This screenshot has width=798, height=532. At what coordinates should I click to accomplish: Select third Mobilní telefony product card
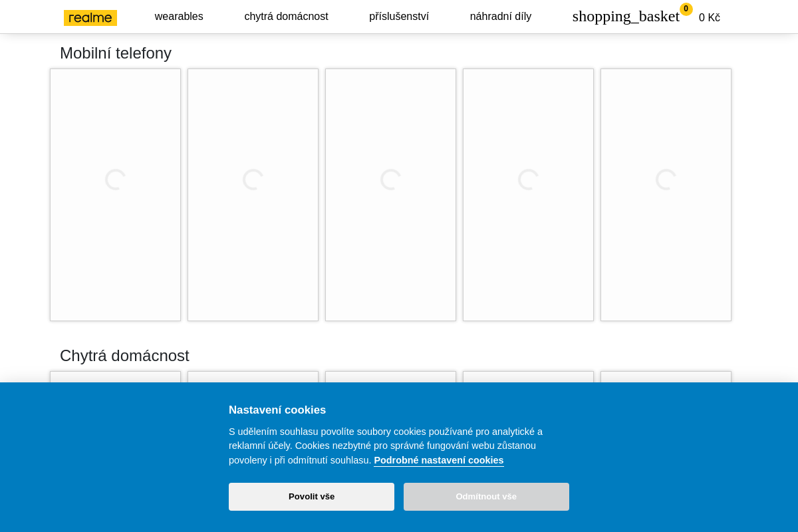pos(390,195)
